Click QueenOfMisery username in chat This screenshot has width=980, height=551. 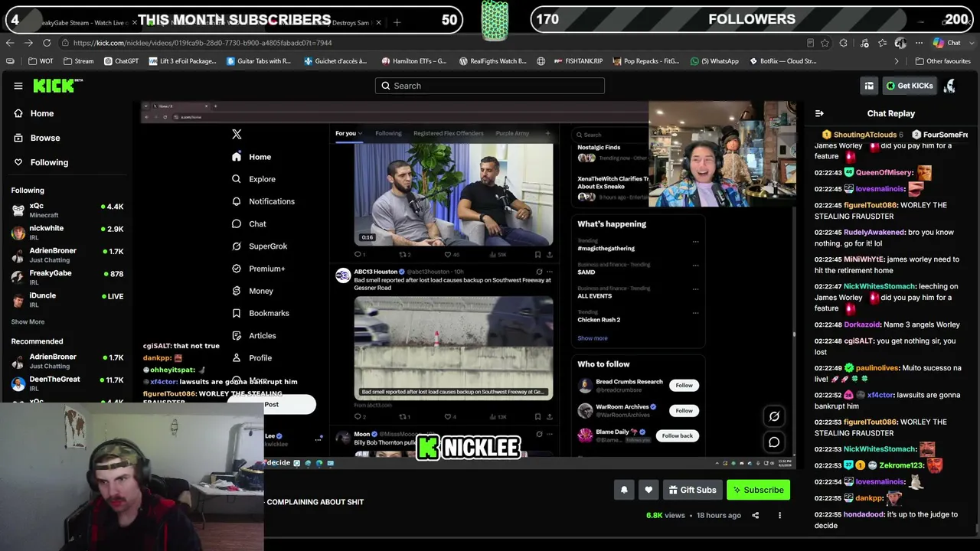(884, 173)
